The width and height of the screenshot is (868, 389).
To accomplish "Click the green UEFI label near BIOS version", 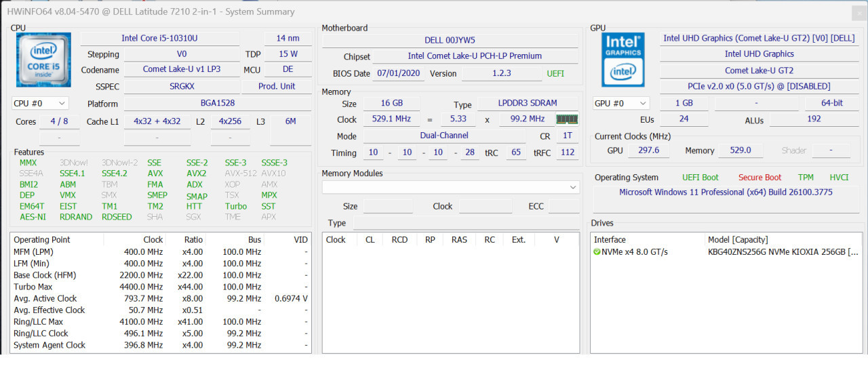I will 555,73.
